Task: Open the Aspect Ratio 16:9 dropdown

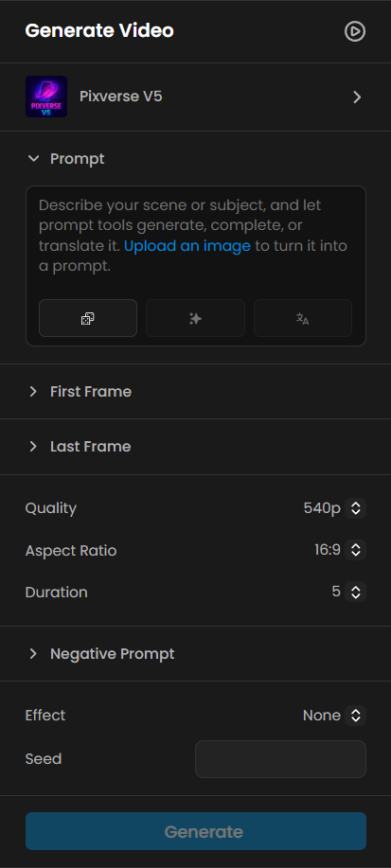Action: tap(356, 550)
